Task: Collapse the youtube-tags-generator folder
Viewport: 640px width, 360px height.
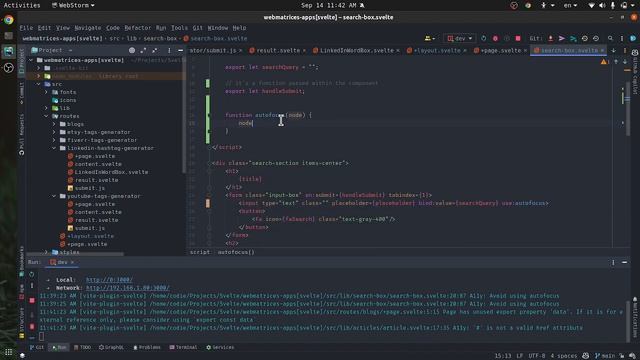Action: 54,196
